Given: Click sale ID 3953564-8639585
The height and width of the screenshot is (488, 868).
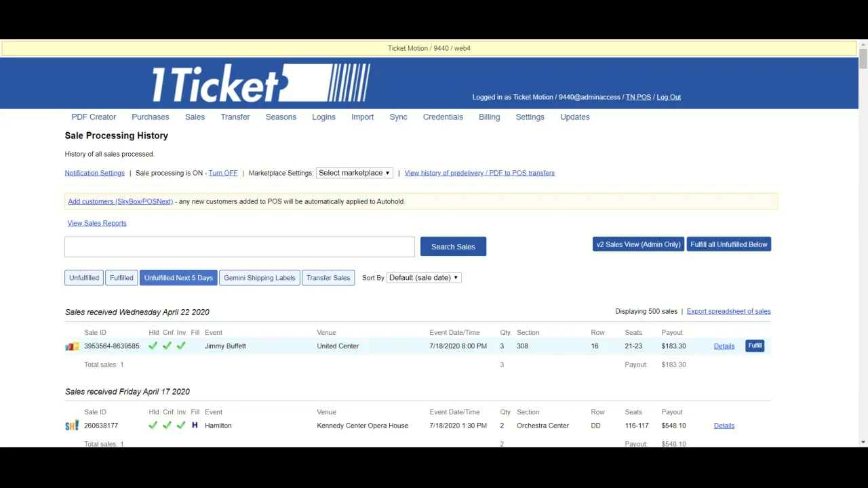Looking at the screenshot, I should pyautogui.click(x=111, y=346).
